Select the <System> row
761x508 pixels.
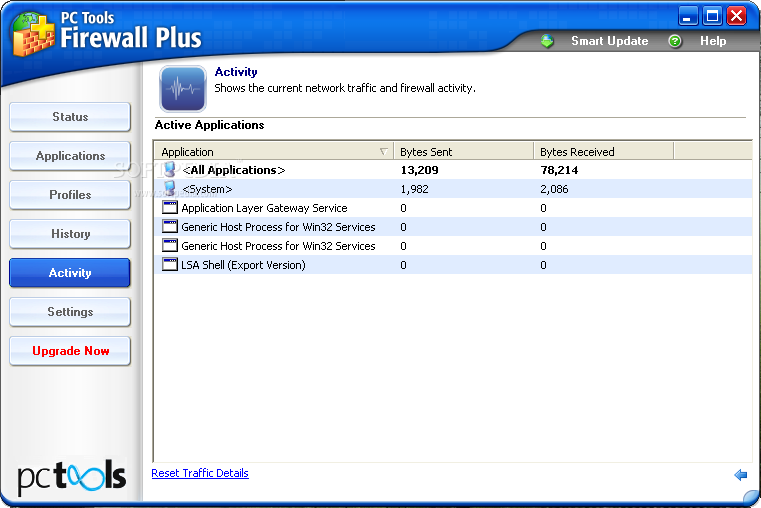pyautogui.click(x=453, y=189)
